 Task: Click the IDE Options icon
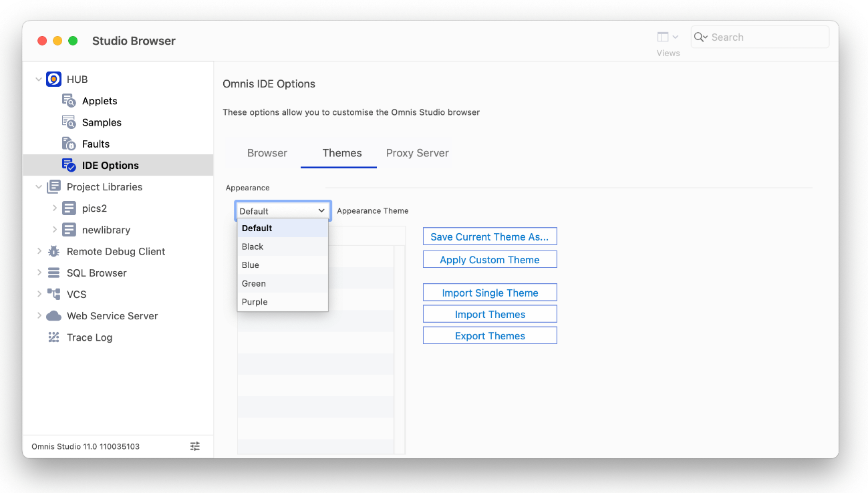click(x=69, y=165)
